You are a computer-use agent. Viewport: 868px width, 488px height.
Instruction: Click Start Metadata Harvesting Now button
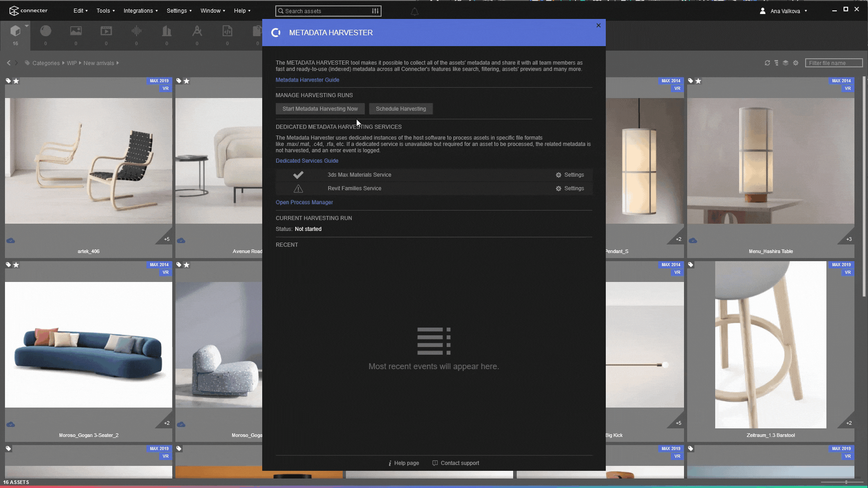point(320,109)
